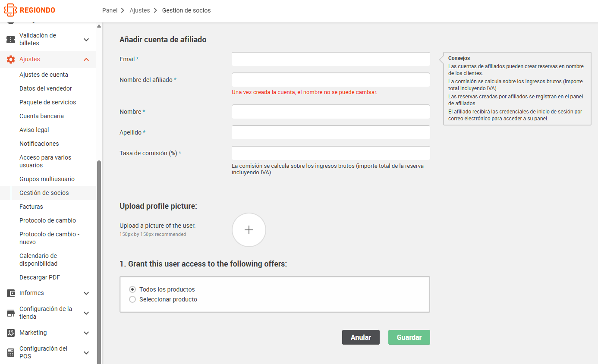Click the Nombre input field

(x=331, y=112)
